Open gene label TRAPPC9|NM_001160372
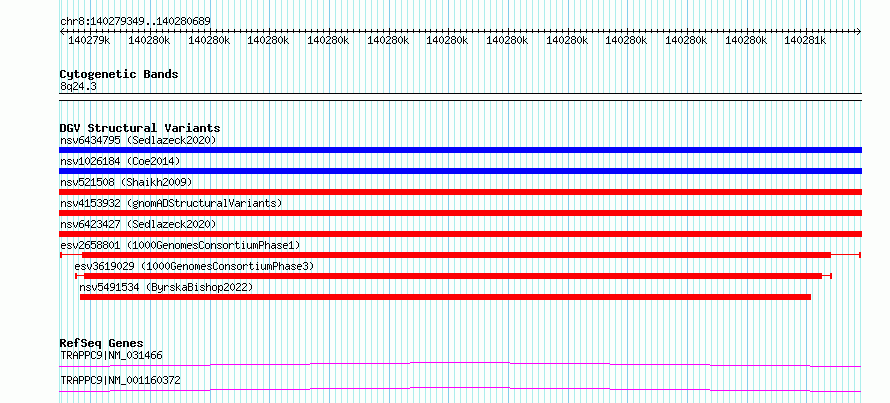The image size is (890, 403). (120, 380)
